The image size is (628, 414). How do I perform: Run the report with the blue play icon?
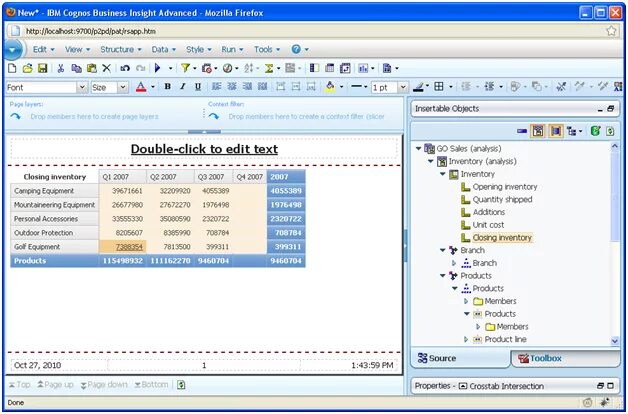coord(158,68)
